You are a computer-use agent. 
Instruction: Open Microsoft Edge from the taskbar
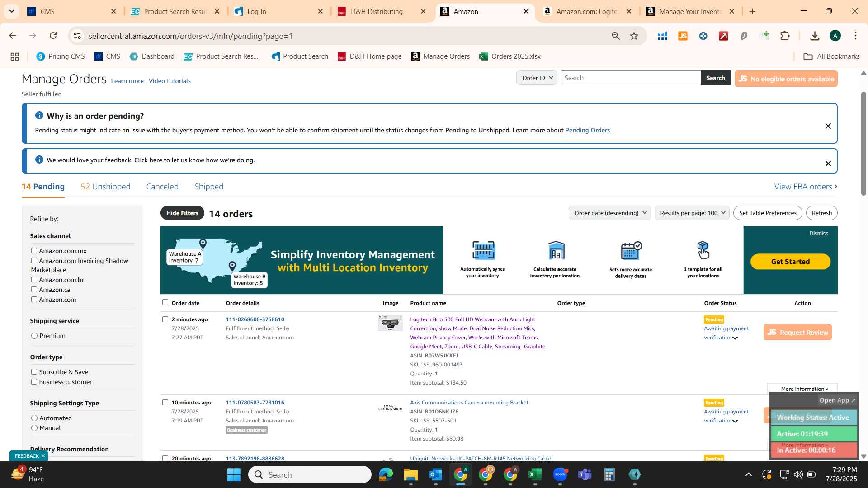click(386, 474)
